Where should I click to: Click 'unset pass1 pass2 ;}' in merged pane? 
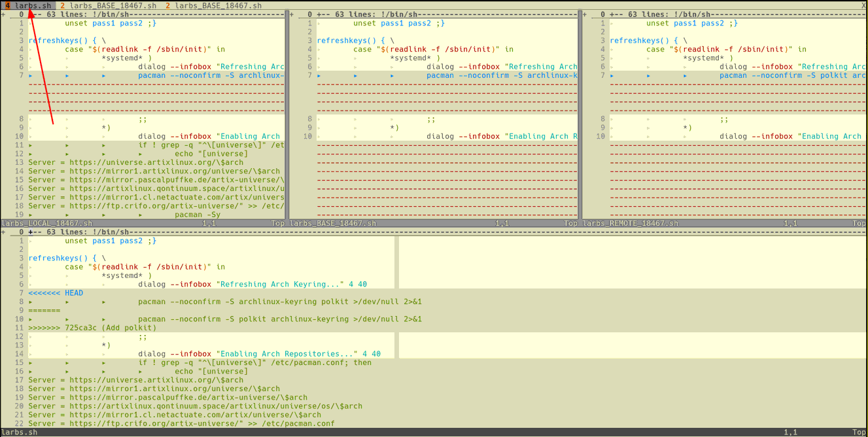coord(111,241)
